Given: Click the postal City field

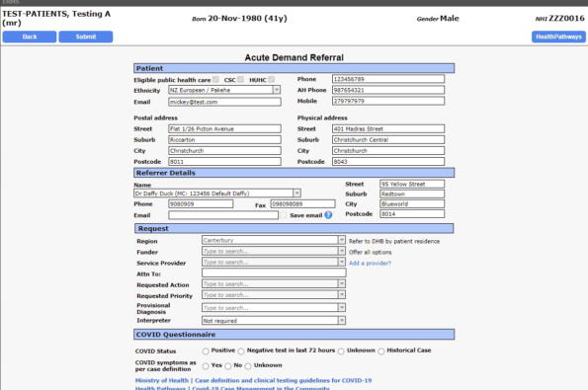Looking at the screenshot, I should (224, 151).
